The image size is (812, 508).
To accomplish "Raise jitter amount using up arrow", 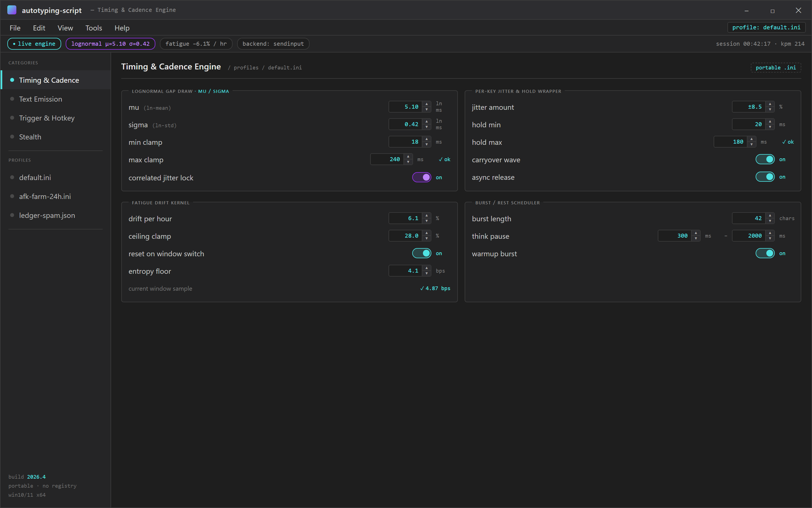I will point(770,104).
